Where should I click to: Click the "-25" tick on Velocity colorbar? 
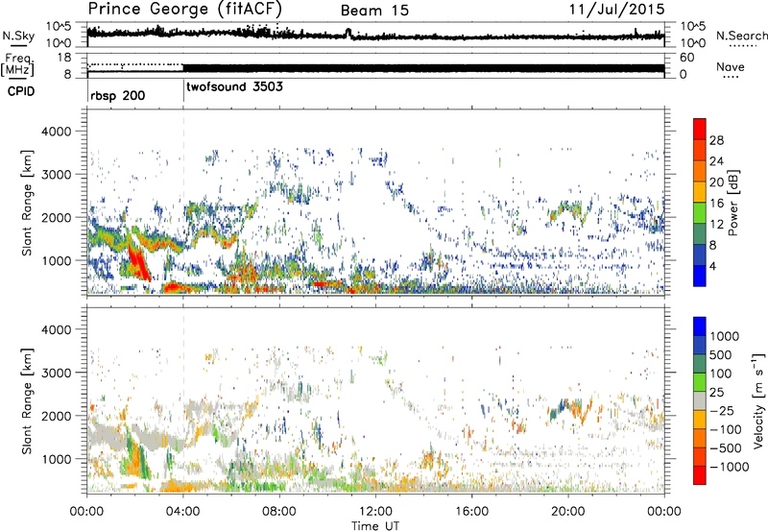(x=721, y=410)
